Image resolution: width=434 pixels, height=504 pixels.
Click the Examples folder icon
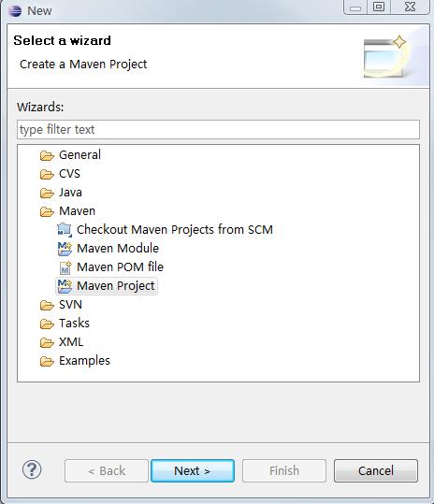point(47,361)
